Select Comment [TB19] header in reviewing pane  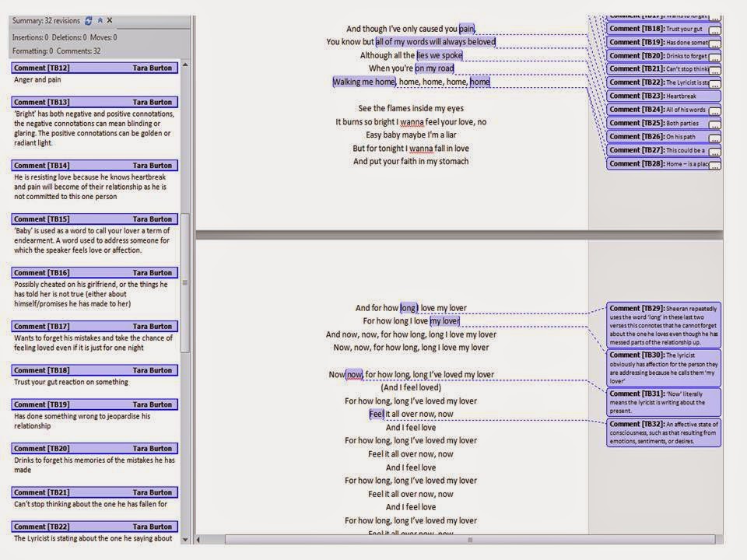[94, 404]
